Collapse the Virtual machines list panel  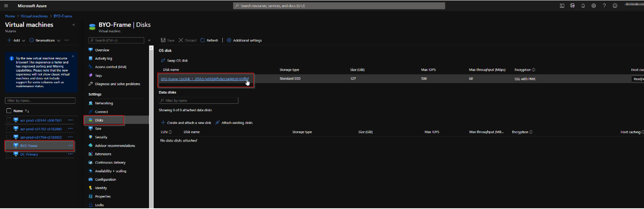pyautogui.click(x=74, y=25)
